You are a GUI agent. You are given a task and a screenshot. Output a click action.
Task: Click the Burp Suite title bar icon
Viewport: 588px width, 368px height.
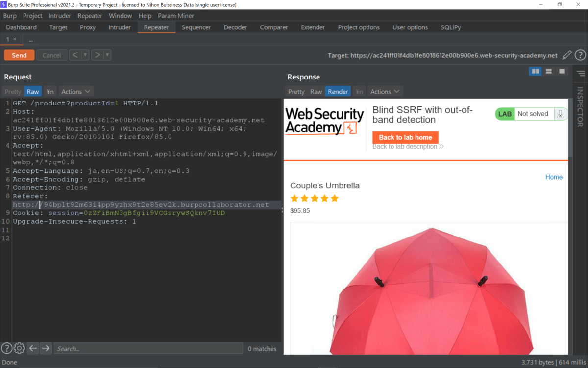4,4
